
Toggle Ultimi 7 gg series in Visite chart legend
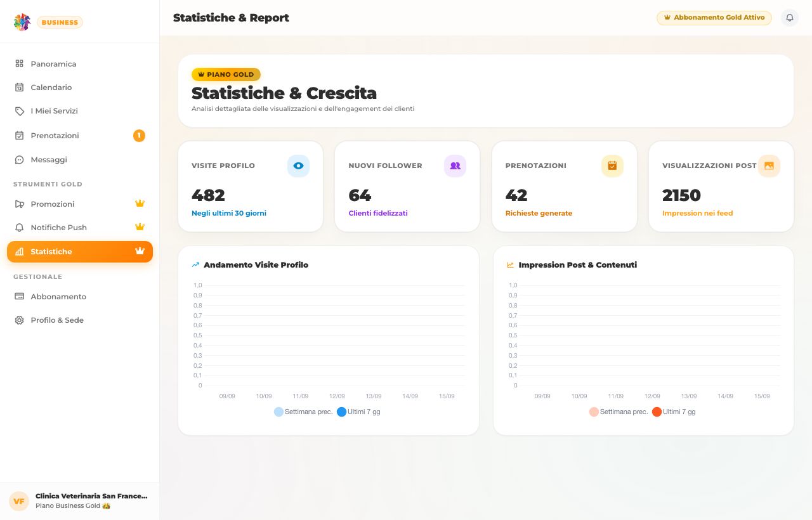[358, 412]
